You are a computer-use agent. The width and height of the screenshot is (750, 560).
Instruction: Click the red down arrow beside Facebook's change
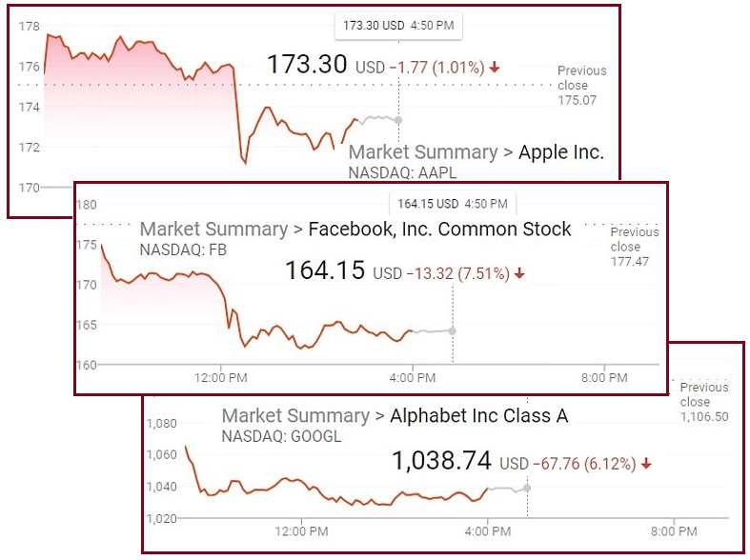tap(519, 273)
